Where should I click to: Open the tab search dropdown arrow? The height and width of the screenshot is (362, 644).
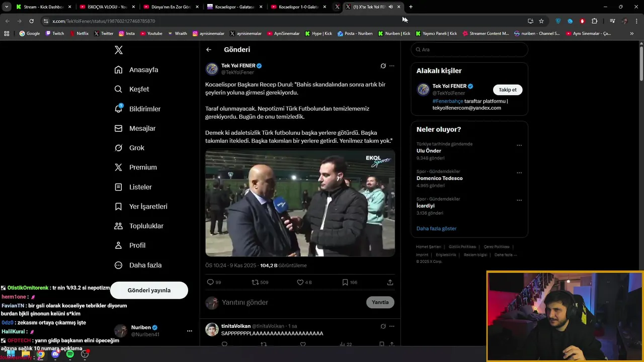6,7
